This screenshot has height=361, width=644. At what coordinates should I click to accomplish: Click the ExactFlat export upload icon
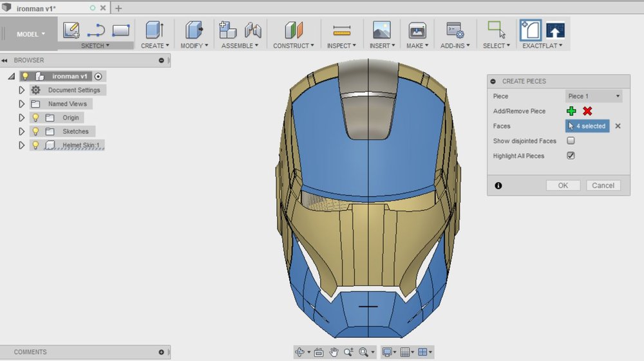(x=555, y=30)
